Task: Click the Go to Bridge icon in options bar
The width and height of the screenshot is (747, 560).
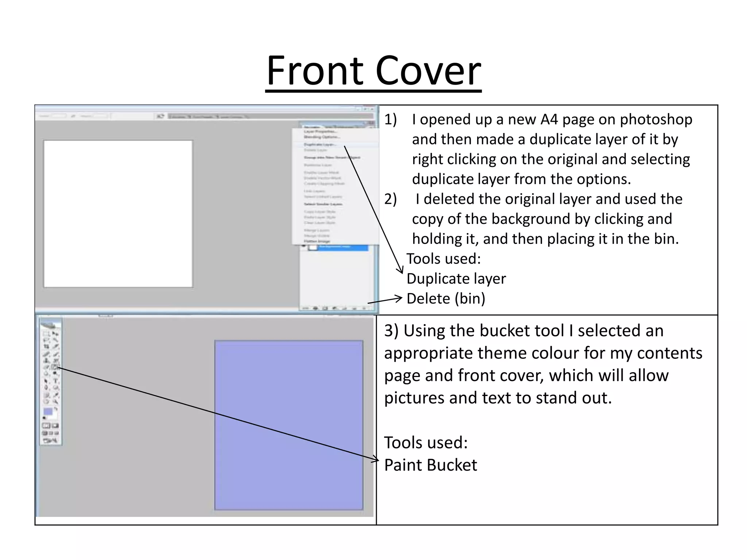Action: 161,116
